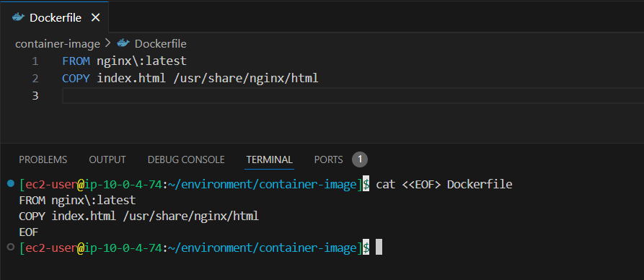Place cursor on empty editor line 3

[x=353, y=96]
